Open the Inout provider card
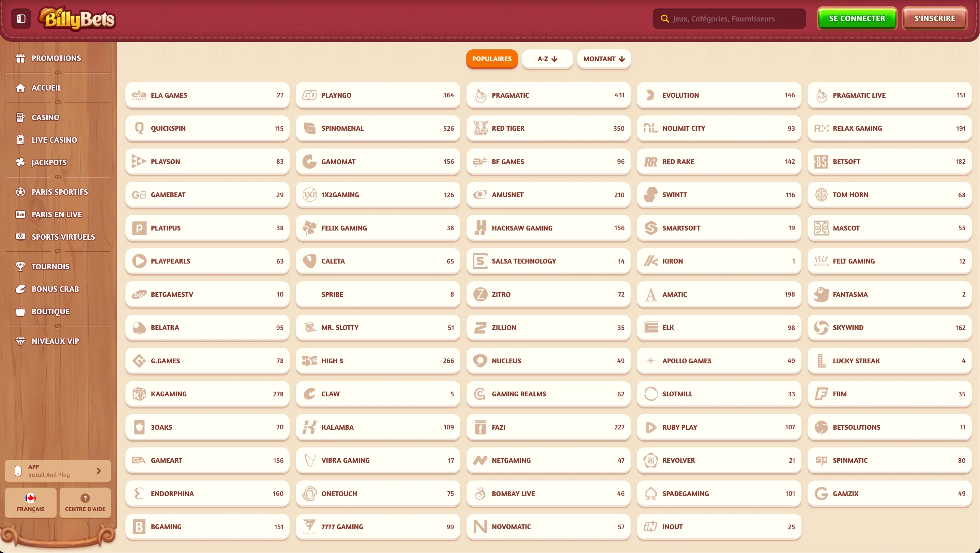980x553 pixels. tap(719, 526)
